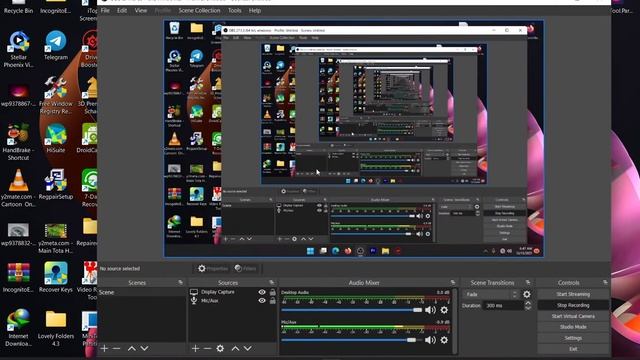This screenshot has height=360, width=640.
Task: Click Start Virtual Camera button
Action: tap(573, 316)
